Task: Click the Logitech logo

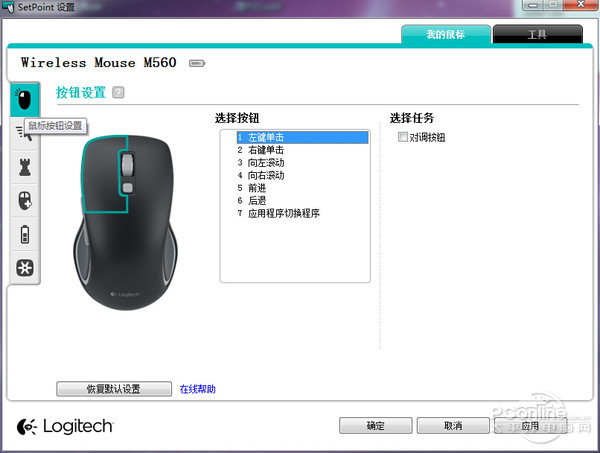Action: point(65,426)
